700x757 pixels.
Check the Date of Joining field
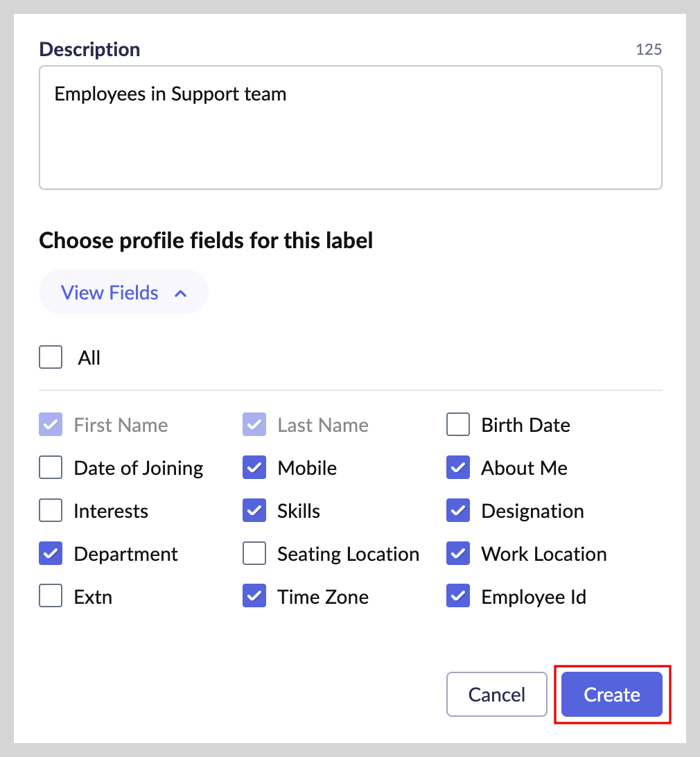click(51, 468)
